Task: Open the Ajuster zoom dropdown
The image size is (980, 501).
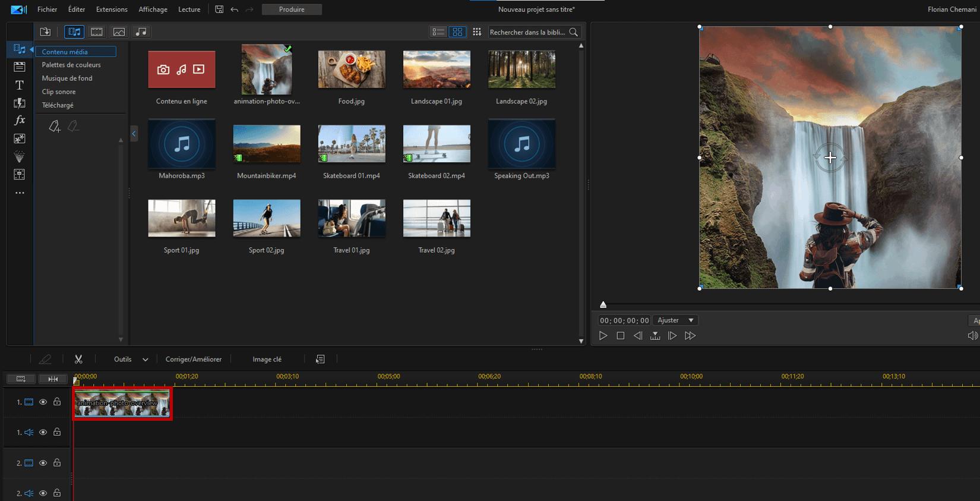Action: [675, 320]
